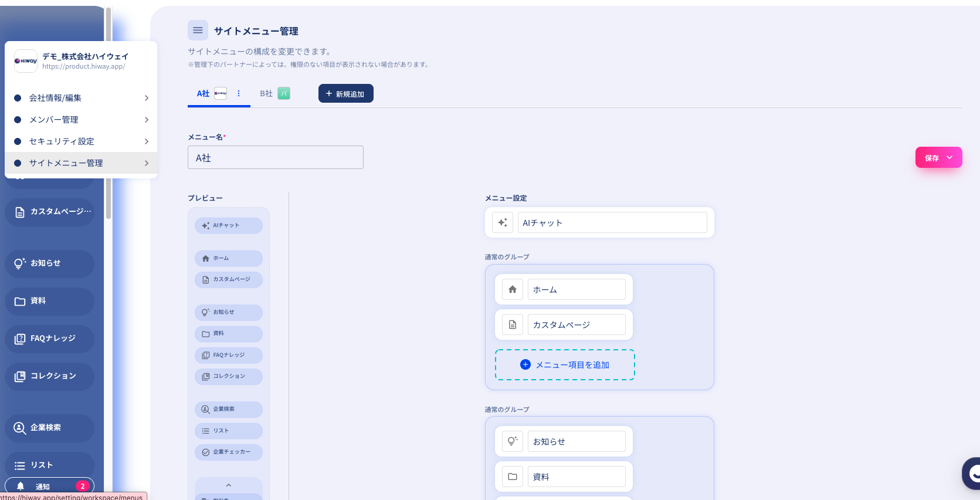Select 会社情報/編集 in the settings popup
This screenshot has height=500, width=980.
(x=81, y=98)
